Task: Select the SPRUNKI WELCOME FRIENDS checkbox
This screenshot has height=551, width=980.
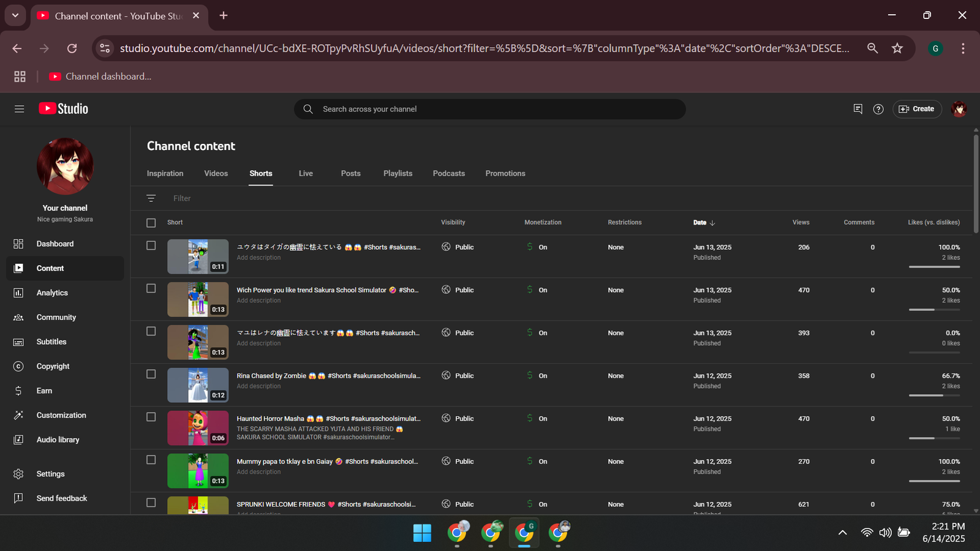Action: 151,503
